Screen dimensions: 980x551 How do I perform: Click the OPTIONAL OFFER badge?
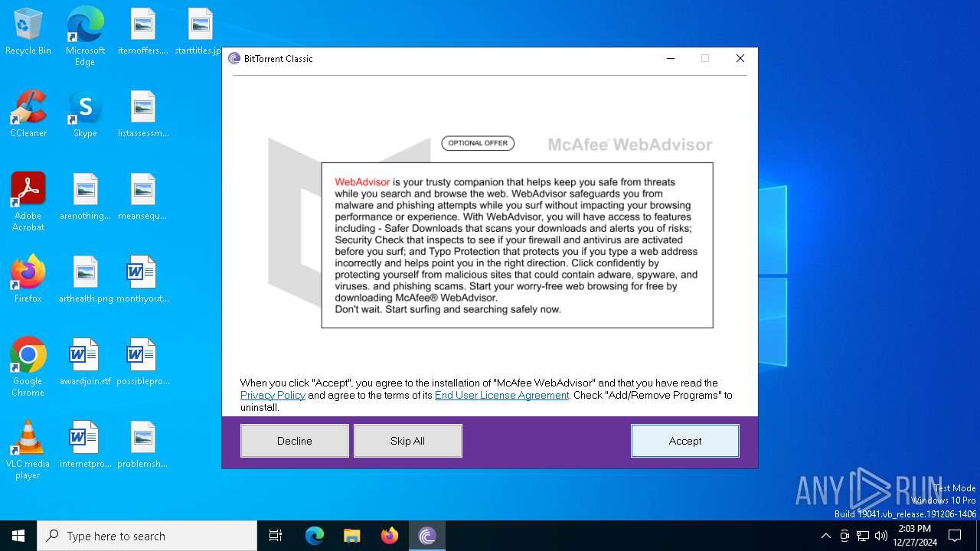point(478,143)
